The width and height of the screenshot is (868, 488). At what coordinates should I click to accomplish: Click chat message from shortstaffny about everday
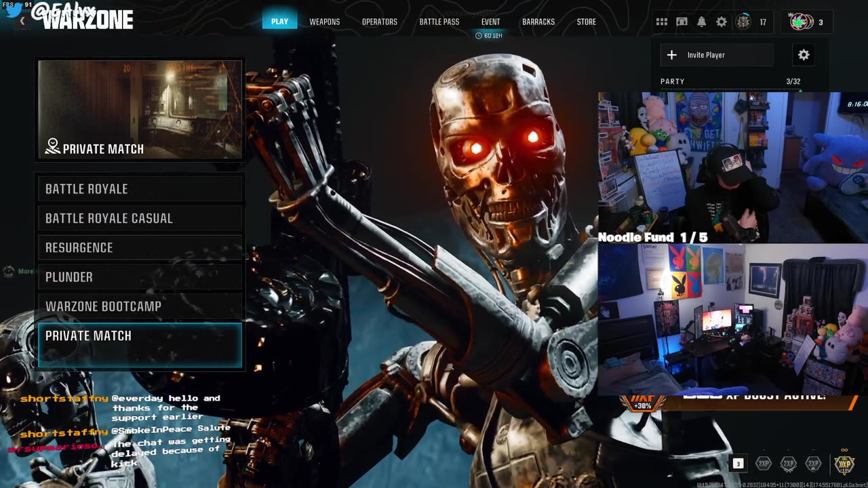(x=121, y=407)
